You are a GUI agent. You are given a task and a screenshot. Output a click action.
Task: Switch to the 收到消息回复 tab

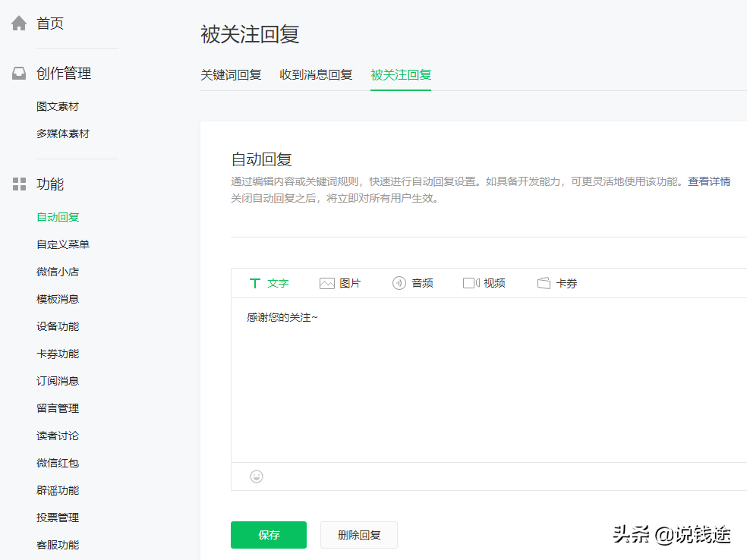pos(316,74)
